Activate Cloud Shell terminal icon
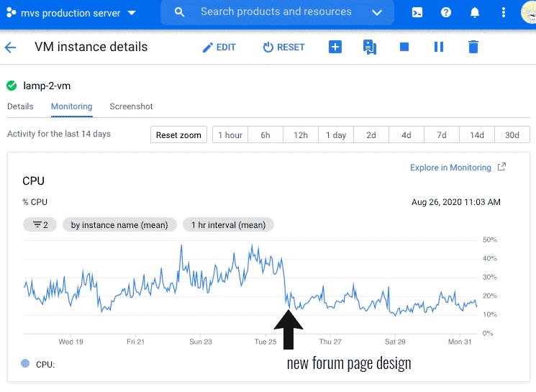 pyautogui.click(x=417, y=13)
